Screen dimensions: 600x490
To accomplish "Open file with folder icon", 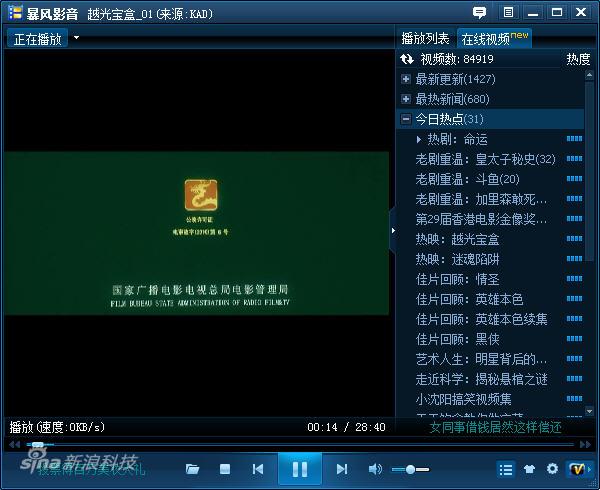I will pos(192,469).
